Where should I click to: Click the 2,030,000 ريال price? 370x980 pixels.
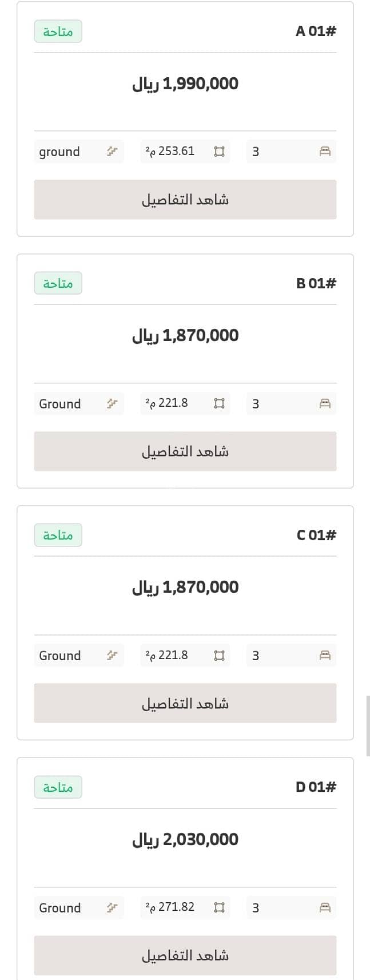(x=185, y=839)
